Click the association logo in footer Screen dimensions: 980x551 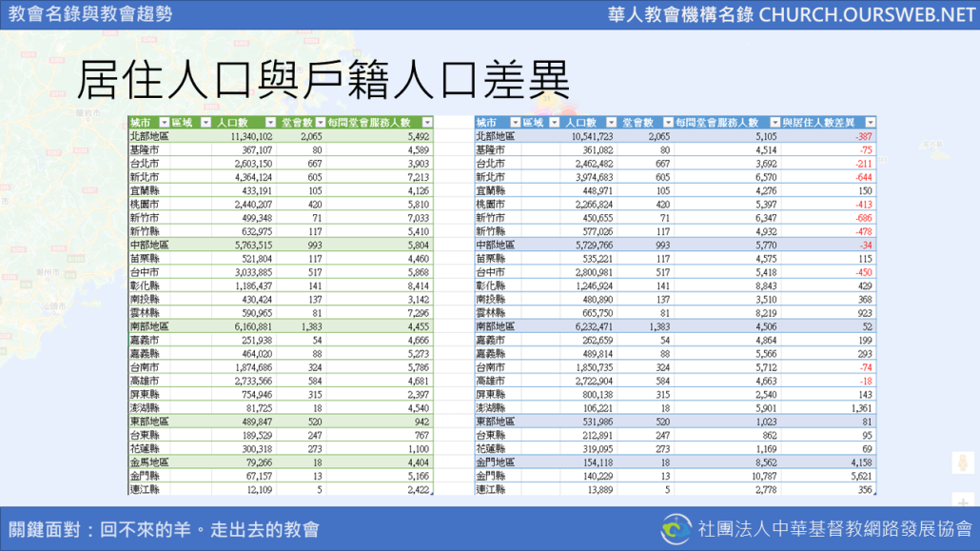676,529
